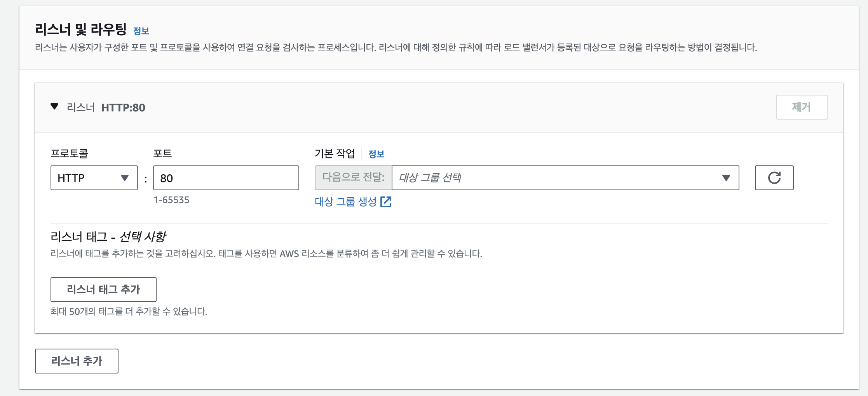
Task: Click the triangle beside 리스너 HTTP:80
Action: [x=54, y=108]
